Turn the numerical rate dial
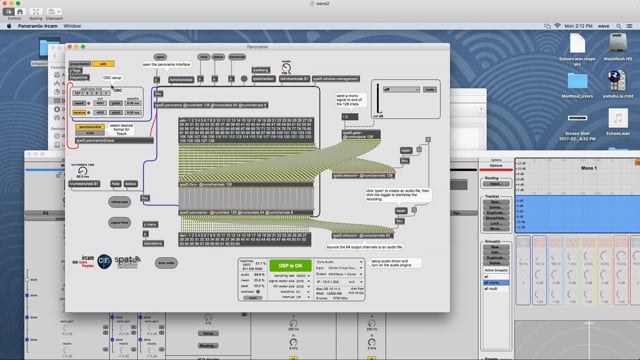640x360 pixels. 82,171
